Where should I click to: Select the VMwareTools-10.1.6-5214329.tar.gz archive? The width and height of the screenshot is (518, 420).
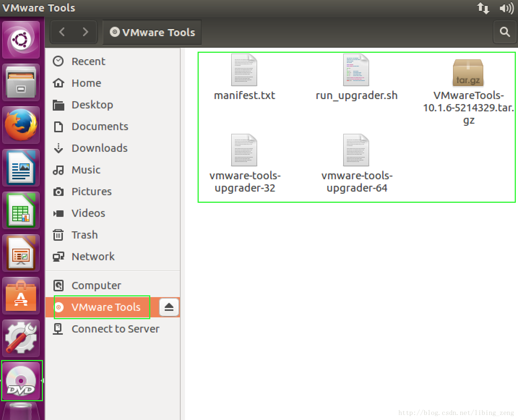point(469,92)
